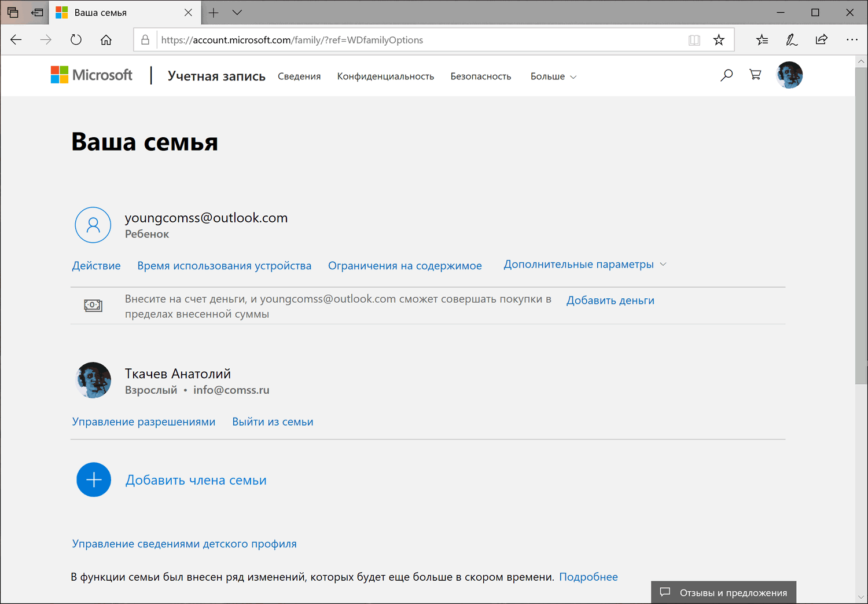The width and height of the screenshot is (868, 604).
Task: Click the Добавить деньги link
Action: coord(610,301)
